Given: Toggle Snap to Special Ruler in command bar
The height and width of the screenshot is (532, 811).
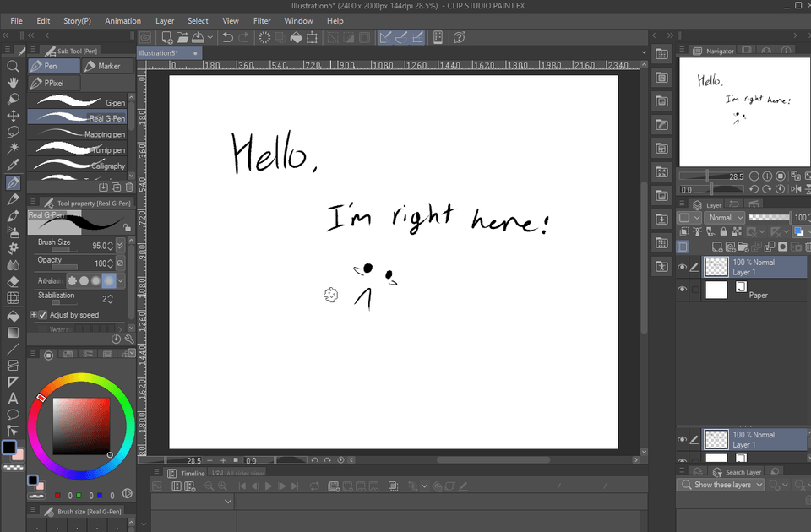Looking at the screenshot, I should [x=401, y=37].
